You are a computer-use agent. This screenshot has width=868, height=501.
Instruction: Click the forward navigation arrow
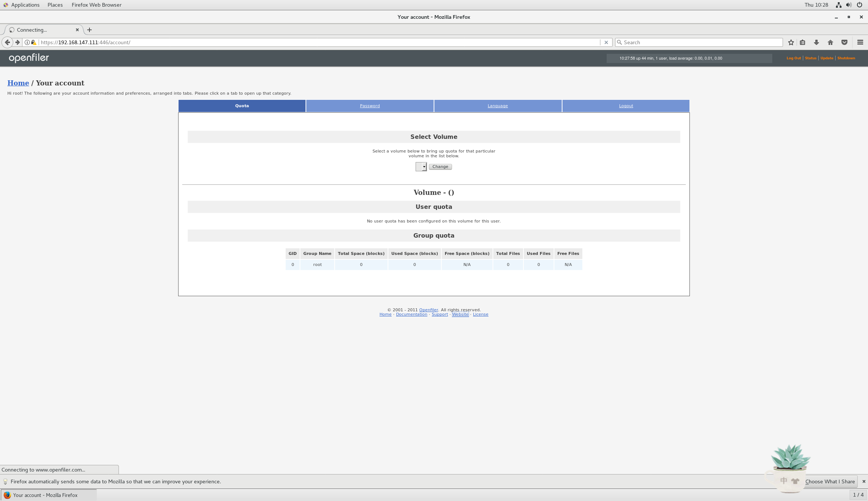[x=17, y=42]
